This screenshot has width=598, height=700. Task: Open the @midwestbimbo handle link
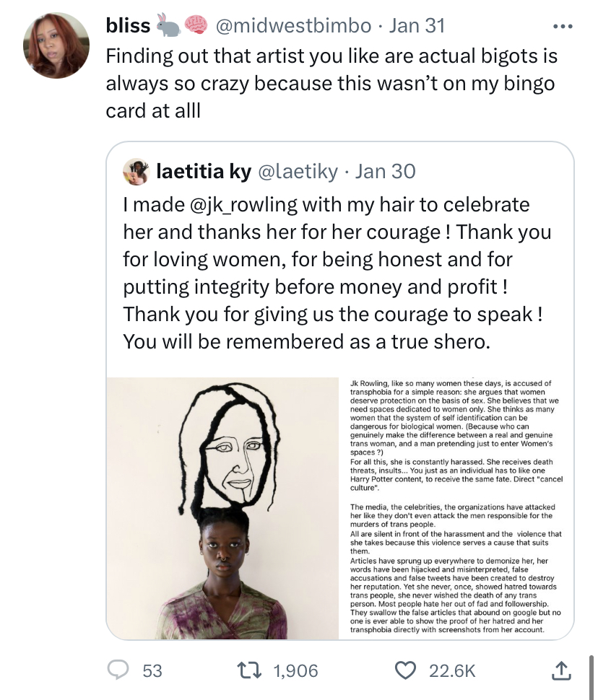293,25
